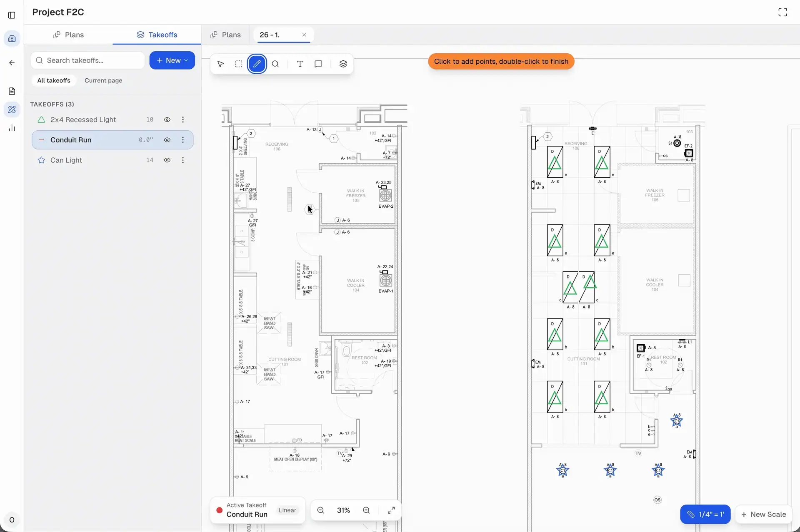Hide the Can Light takeoff
This screenshot has height=532, width=800.
click(x=167, y=160)
